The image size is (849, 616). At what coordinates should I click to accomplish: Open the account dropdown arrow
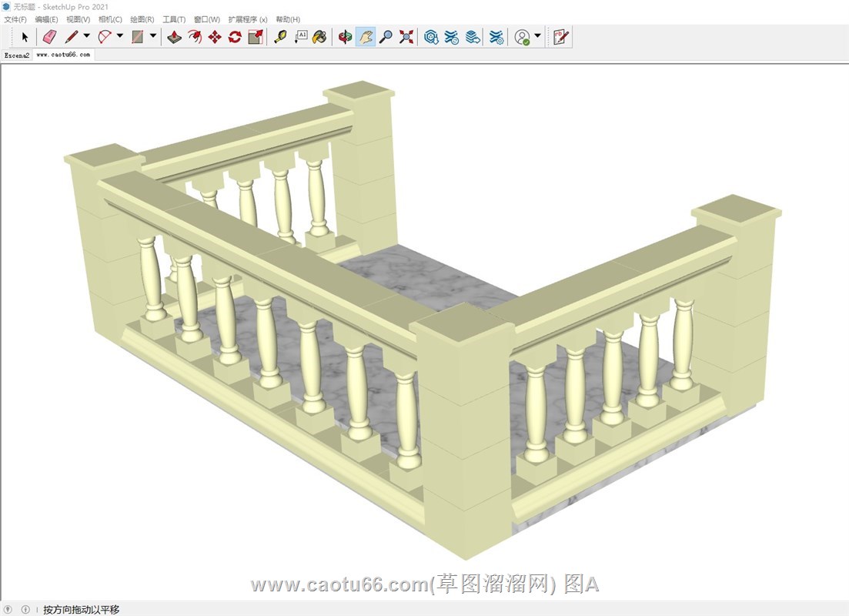click(538, 35)
